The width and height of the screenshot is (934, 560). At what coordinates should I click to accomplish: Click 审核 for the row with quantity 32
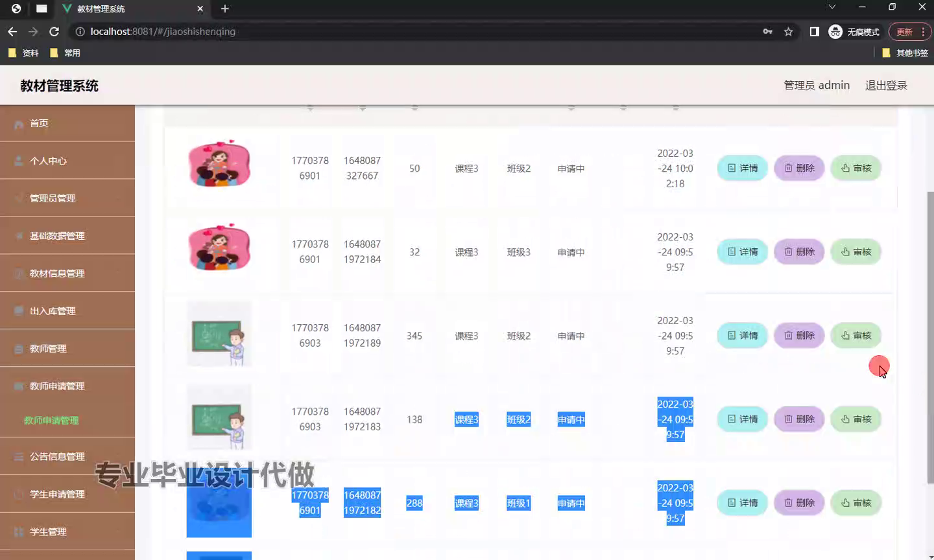[x=856, y=251]
